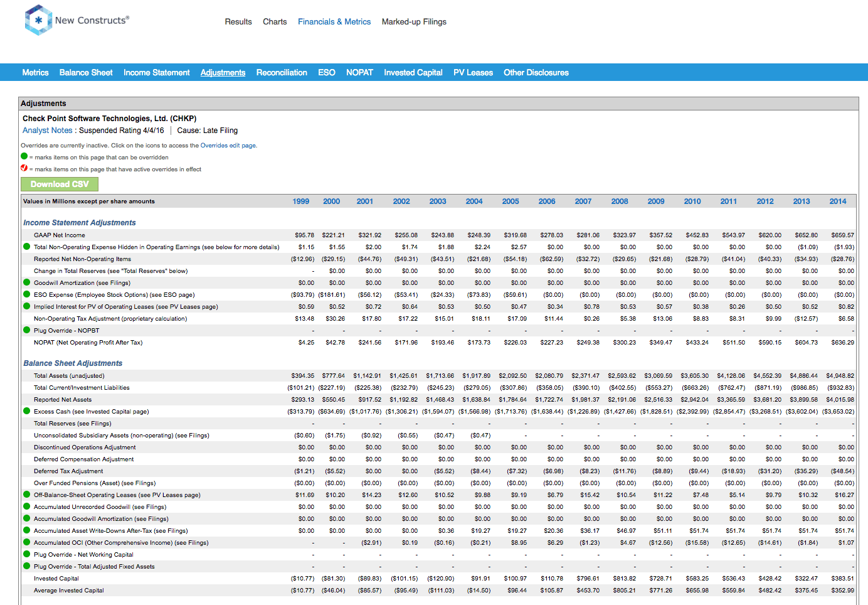Click the 2002 year column header
The height and width of the screenshot is (605, 868).
401,201
